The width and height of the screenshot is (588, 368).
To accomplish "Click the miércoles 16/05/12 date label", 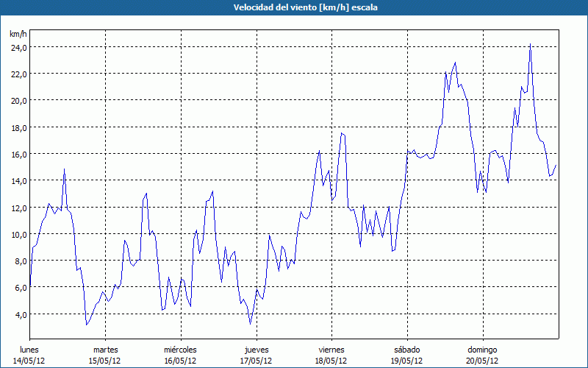I will (180, 355).
